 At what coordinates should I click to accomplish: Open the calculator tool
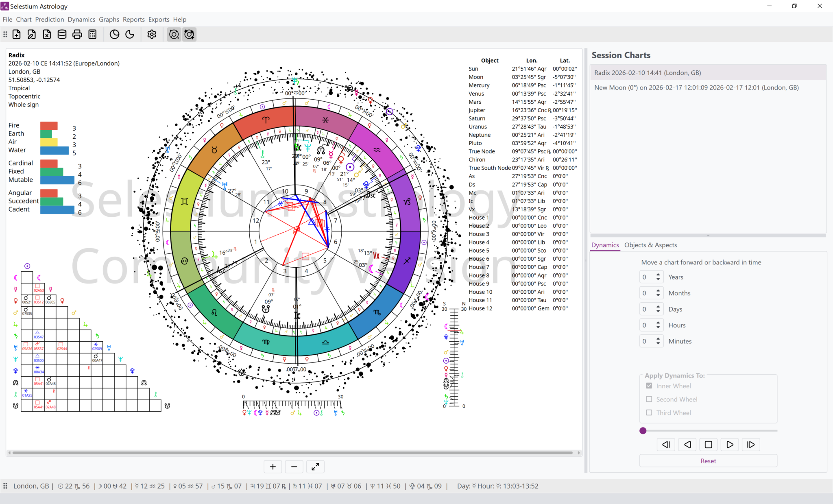92,34
